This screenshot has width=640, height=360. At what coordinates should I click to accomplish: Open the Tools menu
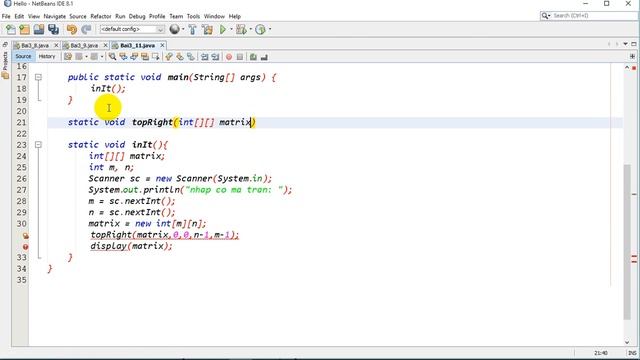[x=193, y=16]
